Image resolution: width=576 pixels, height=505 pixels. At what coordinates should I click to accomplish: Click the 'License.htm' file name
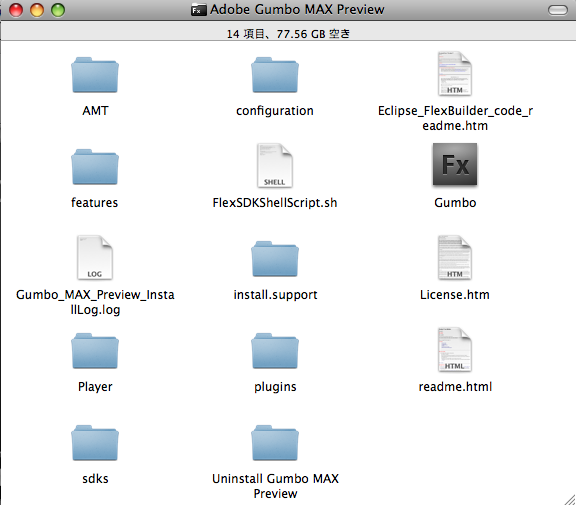(x=455, y=295)
